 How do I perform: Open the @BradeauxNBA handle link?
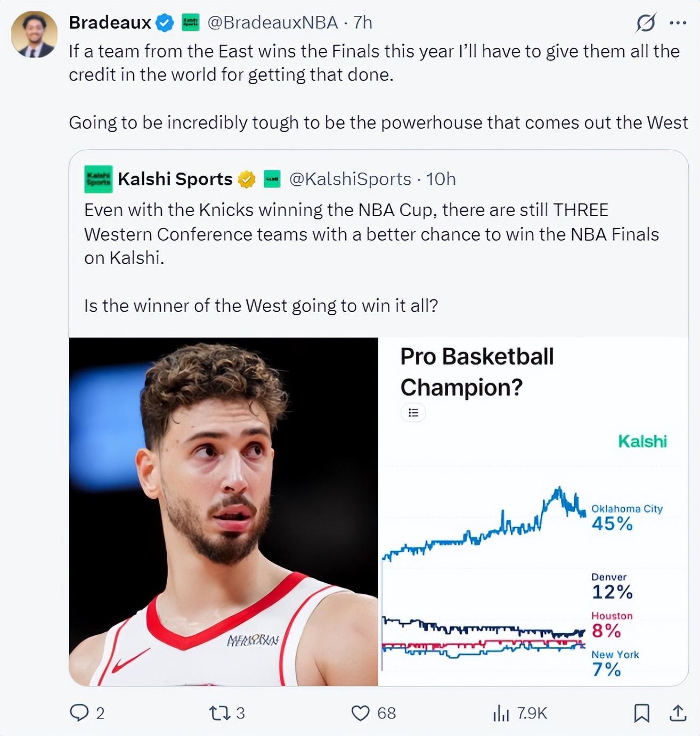[x=272, y=22]
